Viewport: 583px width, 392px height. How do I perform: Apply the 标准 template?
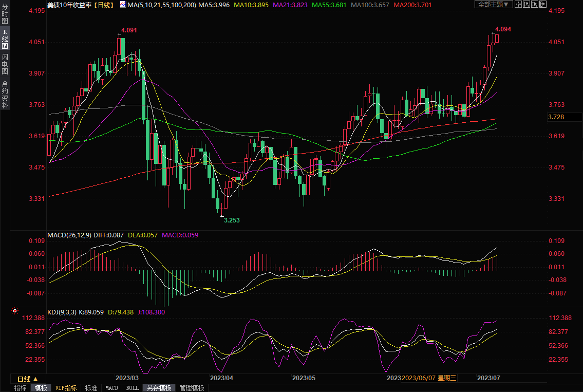91,388
